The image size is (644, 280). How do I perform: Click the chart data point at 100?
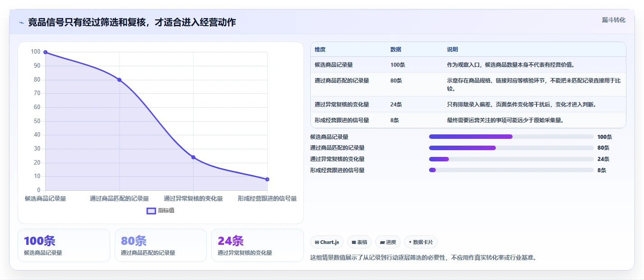(x=46, y=52)
